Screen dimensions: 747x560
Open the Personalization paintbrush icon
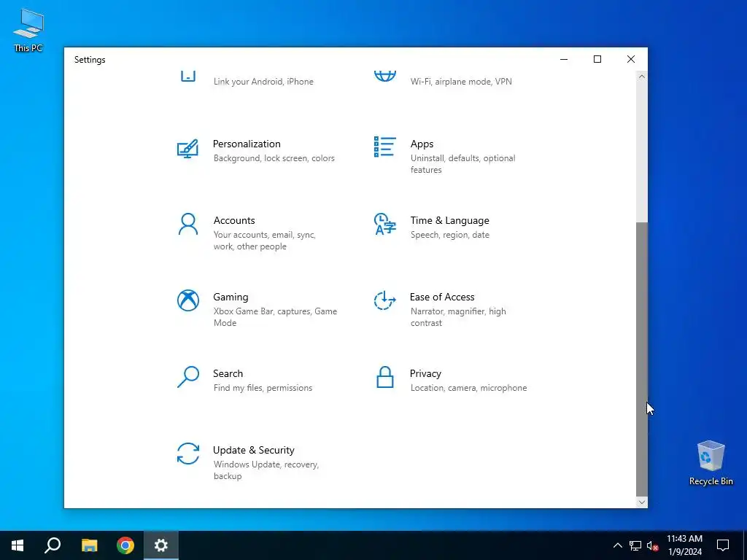tap(187, 149)
